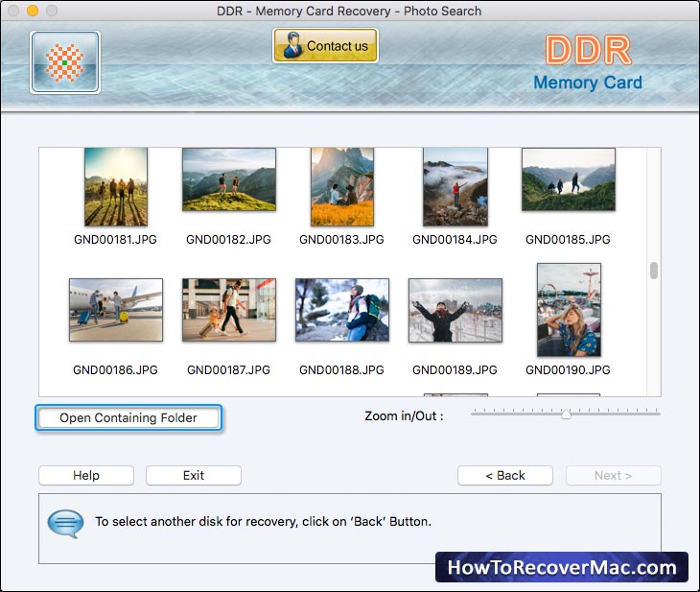Go back with the < Back button
Viewport: 700px width, 592px height.
click(x=505, y=475)
